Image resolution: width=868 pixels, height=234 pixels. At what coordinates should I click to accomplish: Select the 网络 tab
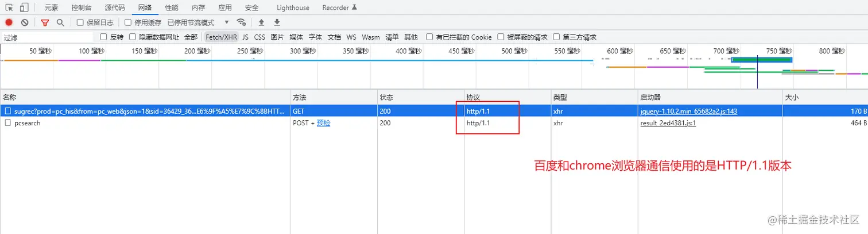coord(145,8)
